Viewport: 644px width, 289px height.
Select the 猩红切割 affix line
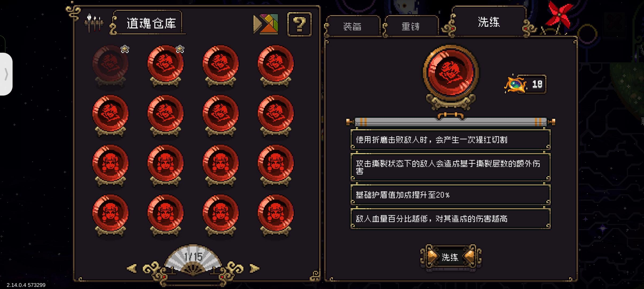coord(450,140)
